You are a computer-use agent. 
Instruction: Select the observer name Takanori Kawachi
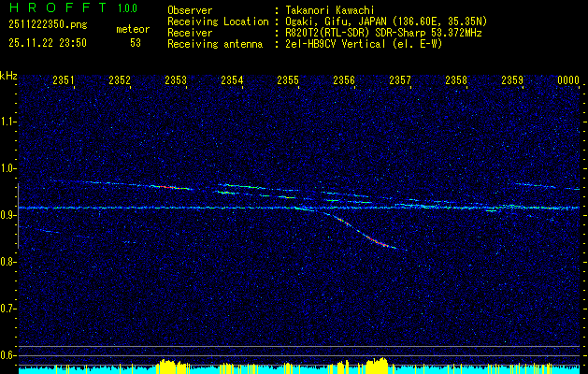click(x=330, y=10)
